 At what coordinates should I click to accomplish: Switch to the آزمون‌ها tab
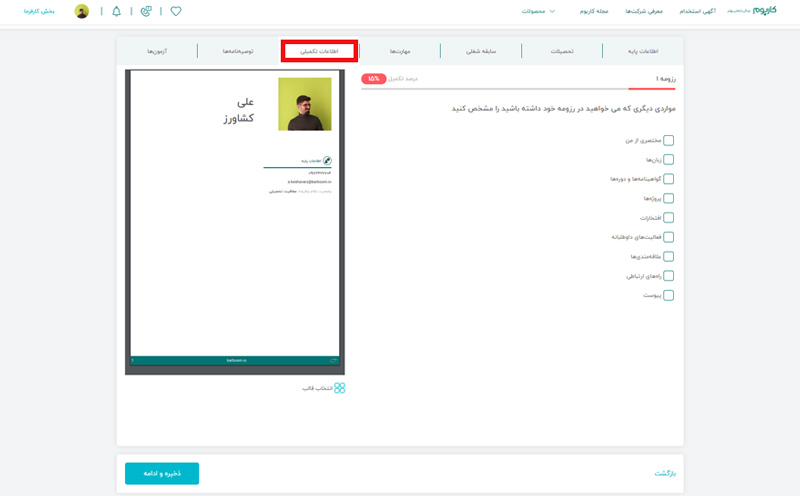click(x=157, y=51)
